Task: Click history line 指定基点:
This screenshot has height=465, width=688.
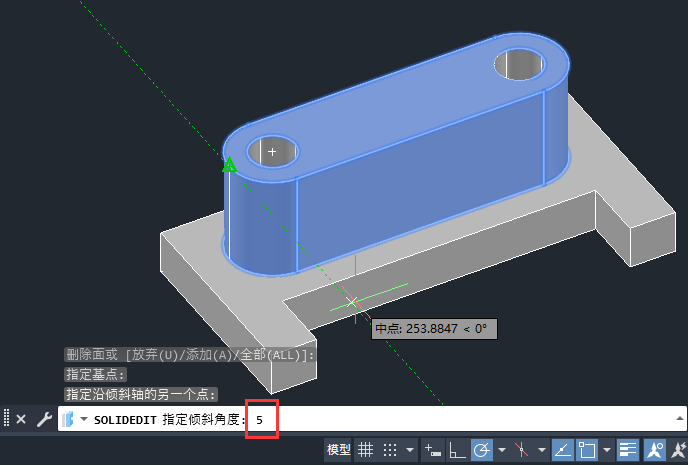Action: (96, 374)
